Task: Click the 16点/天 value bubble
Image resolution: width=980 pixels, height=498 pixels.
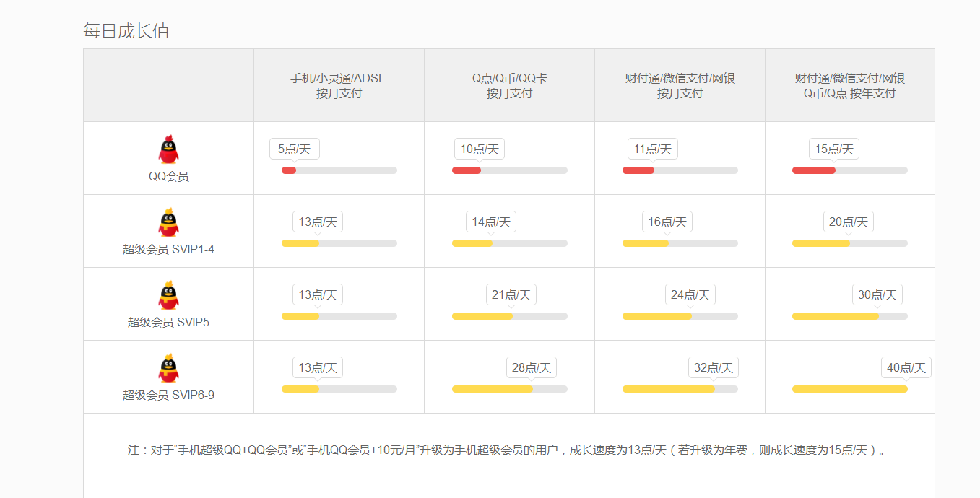Action: click(x=667, y=222)
